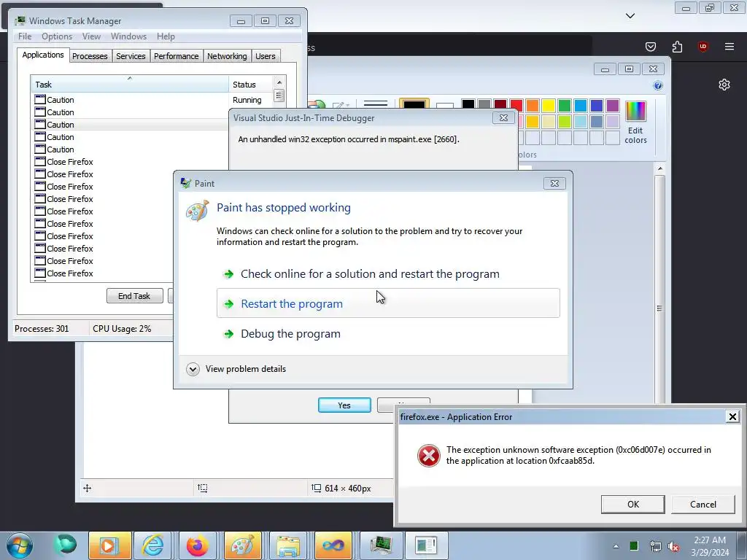Switch to the Networking tab
The image size is (747, 560).
(227, 56)
